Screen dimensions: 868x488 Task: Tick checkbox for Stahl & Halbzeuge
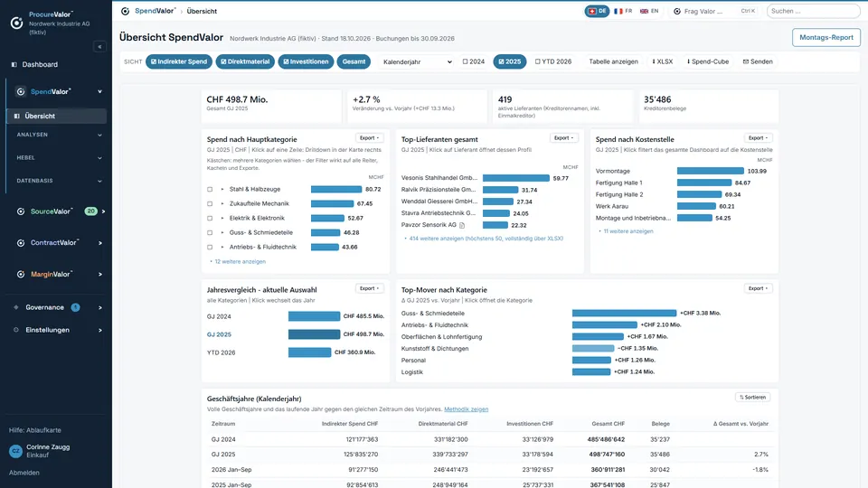tap(210, 189)
